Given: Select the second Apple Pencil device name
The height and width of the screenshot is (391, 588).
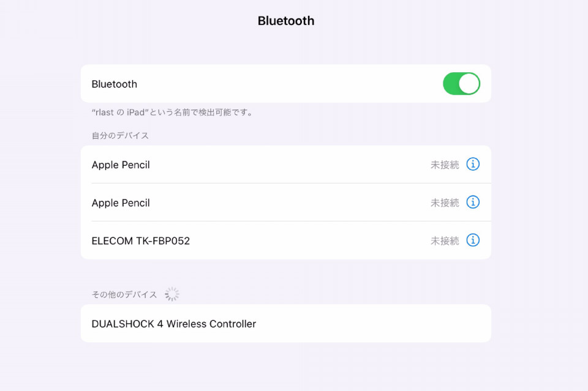Looking at the screenshot, I should pyautogui.click(x=121, y=203).
